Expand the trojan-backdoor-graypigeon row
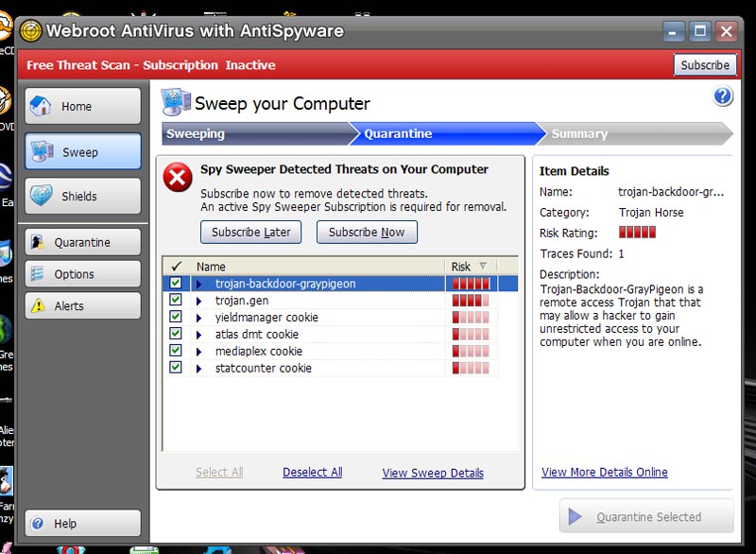The height and width of the screenshot is (554, 756). pyautogui.click(x=198, y=284)
